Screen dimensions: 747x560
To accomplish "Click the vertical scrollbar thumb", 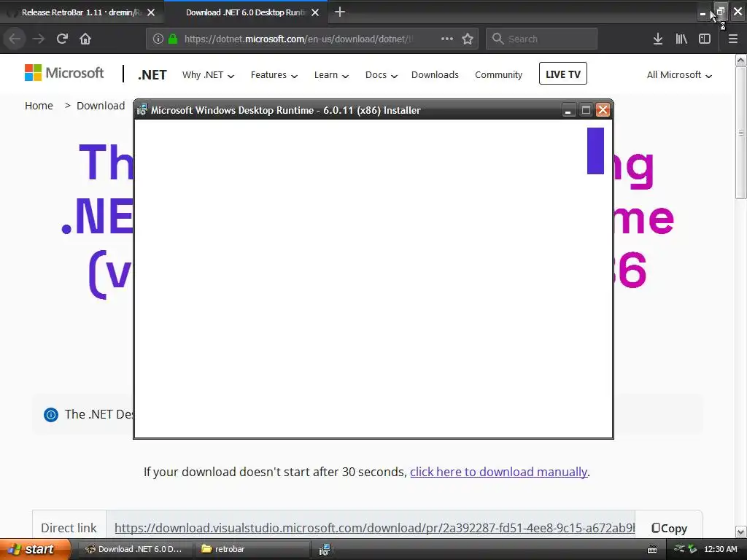I will coord(741,133).
